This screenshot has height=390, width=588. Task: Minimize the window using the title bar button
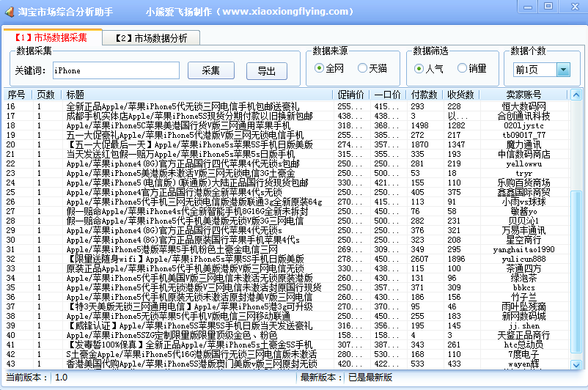click(526, 7)
